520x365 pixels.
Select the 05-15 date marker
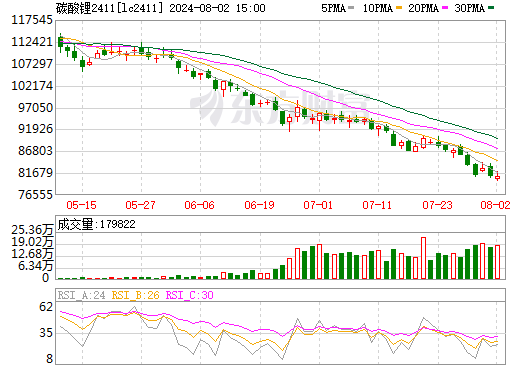click(82, 205)
